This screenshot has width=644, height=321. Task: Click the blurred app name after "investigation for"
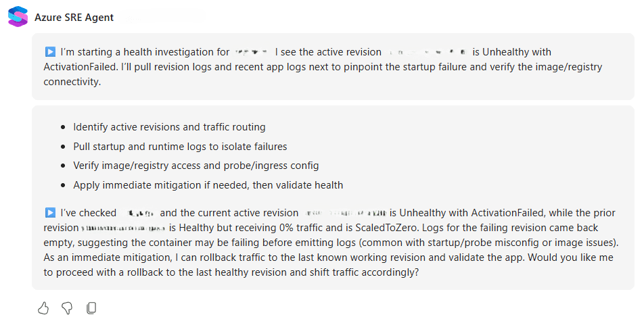pos(252,52)
